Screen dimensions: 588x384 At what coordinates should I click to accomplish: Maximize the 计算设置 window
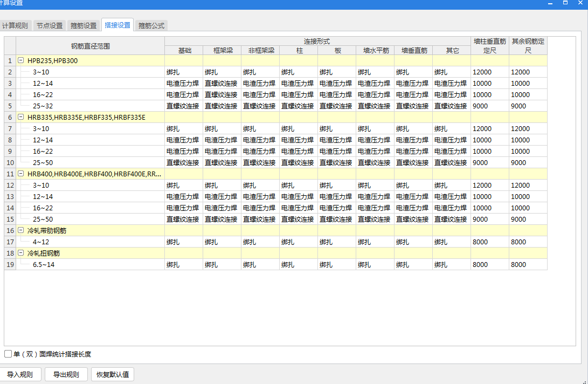tap(565, 3)
